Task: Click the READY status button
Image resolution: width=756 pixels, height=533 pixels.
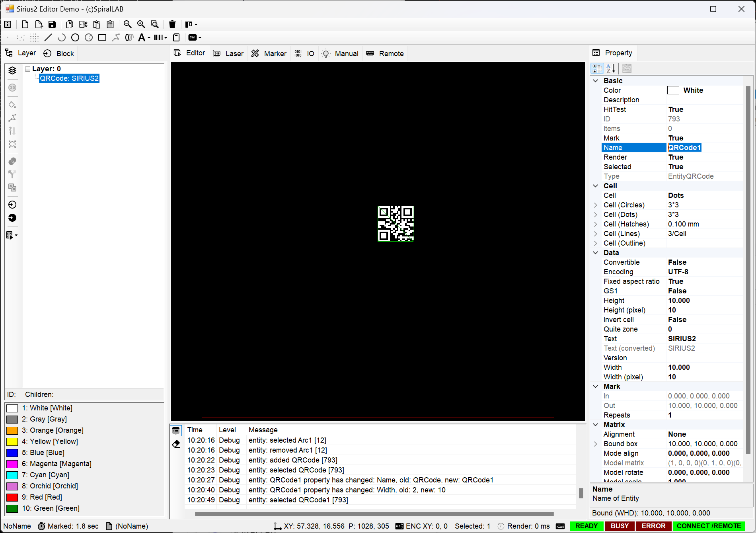Action: point(586,526)
